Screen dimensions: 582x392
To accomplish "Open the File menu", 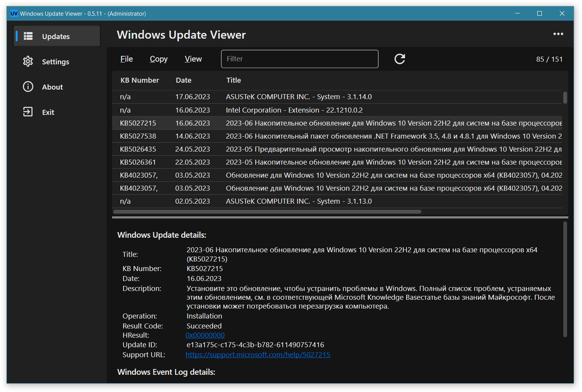I will (127, 59).
